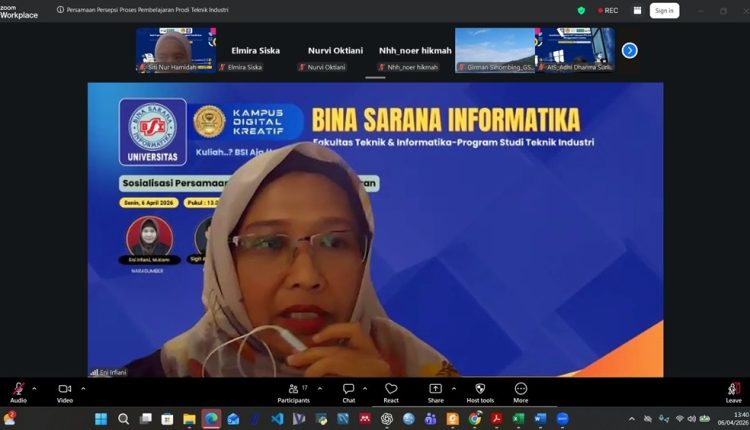View REC recording indicator
This screenshot has height=430, width=750.
point(608,11)
